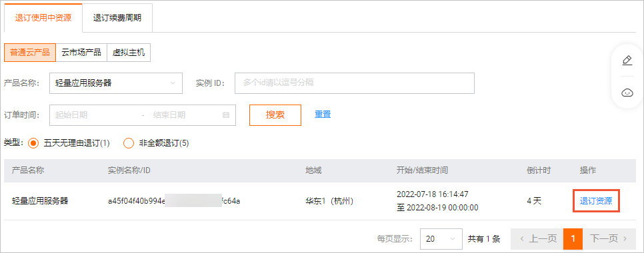Focus the 实例 ID input field
Viewport: 644px width, 253px height.
coord(355,83)
